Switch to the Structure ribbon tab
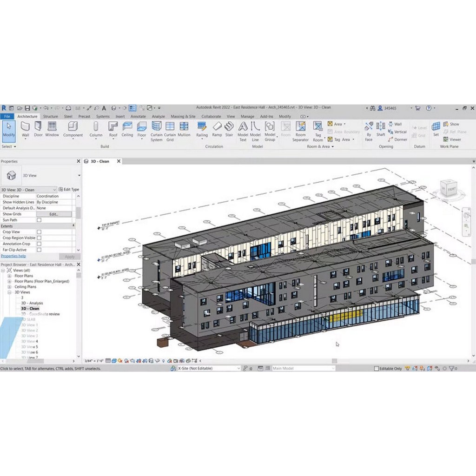Screen dimensions: 476x476 click(x=51, y=117)
